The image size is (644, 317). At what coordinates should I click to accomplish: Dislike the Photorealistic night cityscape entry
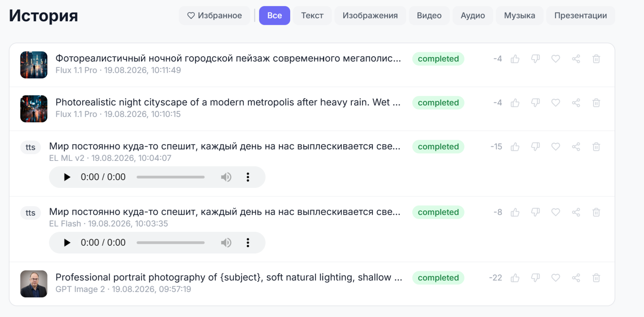pyautogui.click(x=535, y=103)
